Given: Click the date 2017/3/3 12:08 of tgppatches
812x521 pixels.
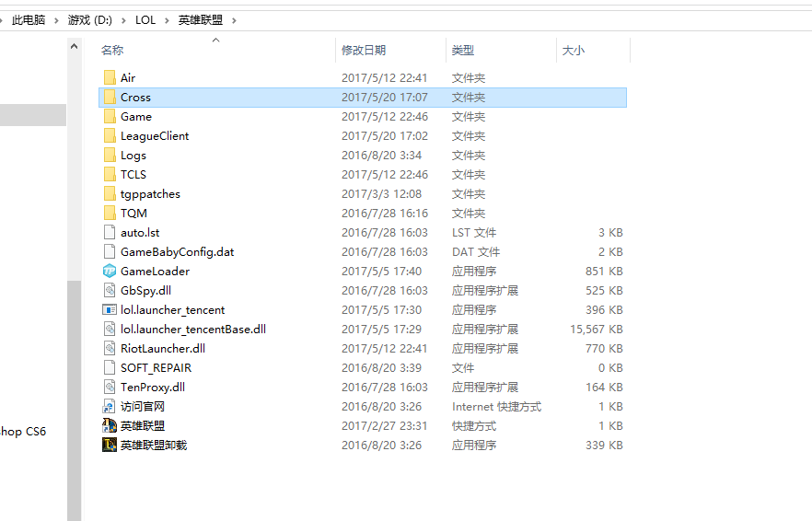Looking at the screenshot, I should pos(382,194).
